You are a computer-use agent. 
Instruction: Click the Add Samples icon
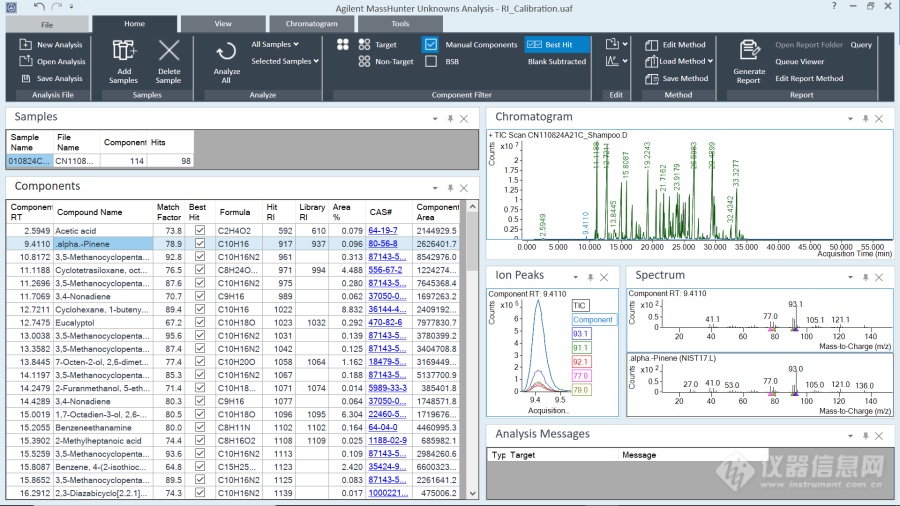click(x=123, y=51)
